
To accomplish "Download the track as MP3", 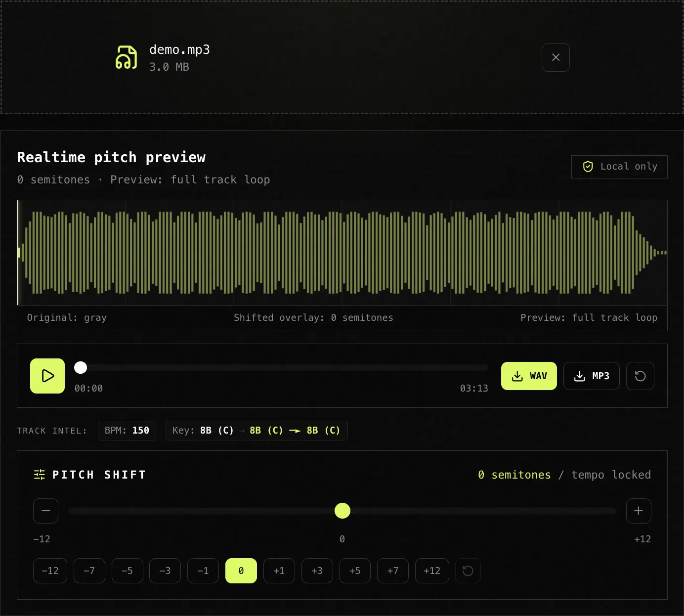I will pyautogui.click(x=592, y=376).
